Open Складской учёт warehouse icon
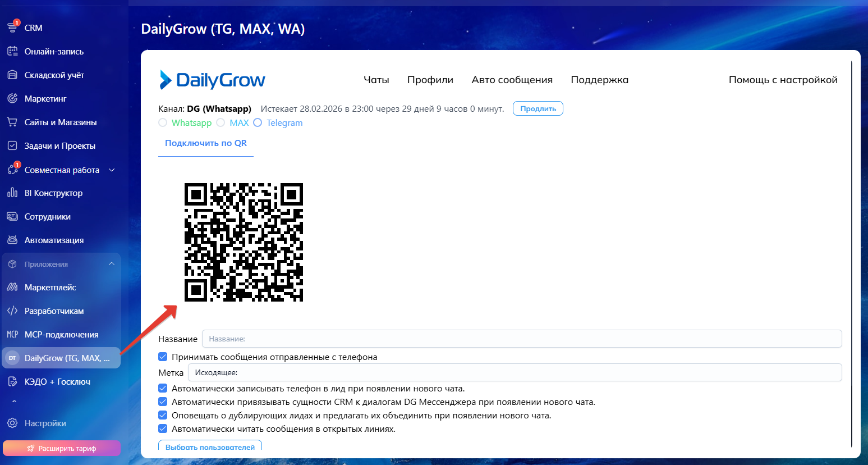Image resolution: width=868 pixels, height=465 pixels. click(12, 75)
